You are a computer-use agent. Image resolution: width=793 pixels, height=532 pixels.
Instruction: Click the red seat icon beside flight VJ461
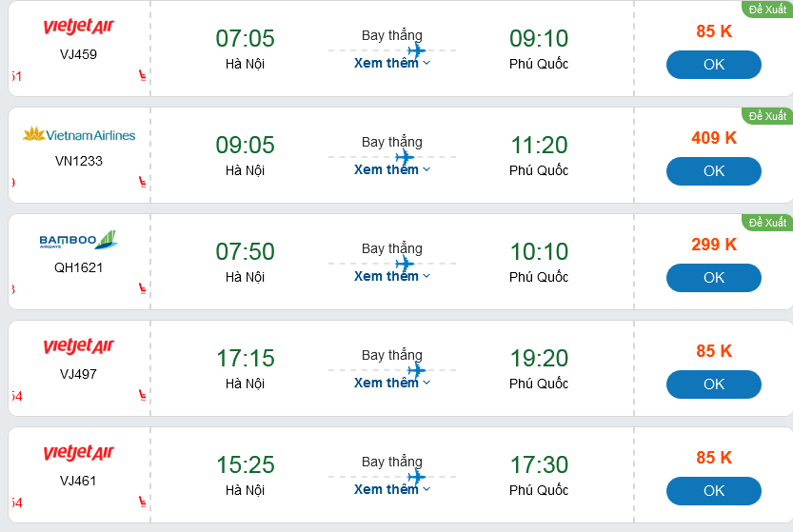pos(143,501)
